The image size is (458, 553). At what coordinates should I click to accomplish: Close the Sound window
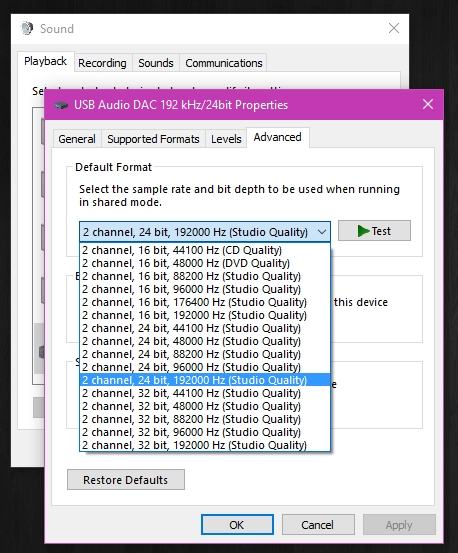394,28
